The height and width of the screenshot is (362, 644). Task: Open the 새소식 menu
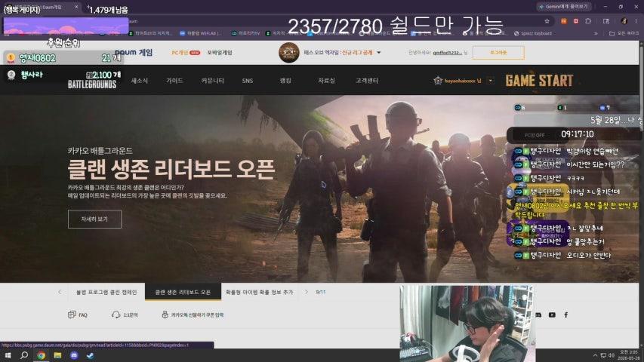tap(139, 81)
